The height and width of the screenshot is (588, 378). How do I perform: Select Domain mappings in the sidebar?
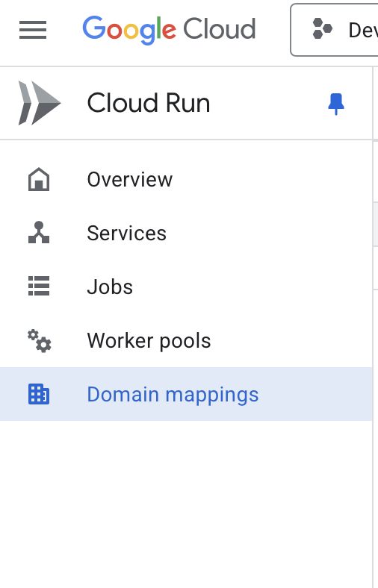point(186,394)
